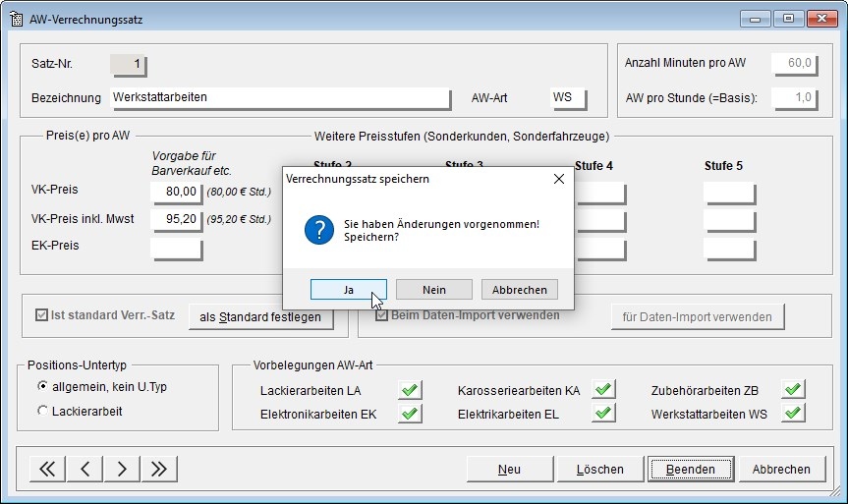Screen dimensions: 848x504
Task: Toggle Elektrikarbeiten EL checkmark
Action: point(603,413)
